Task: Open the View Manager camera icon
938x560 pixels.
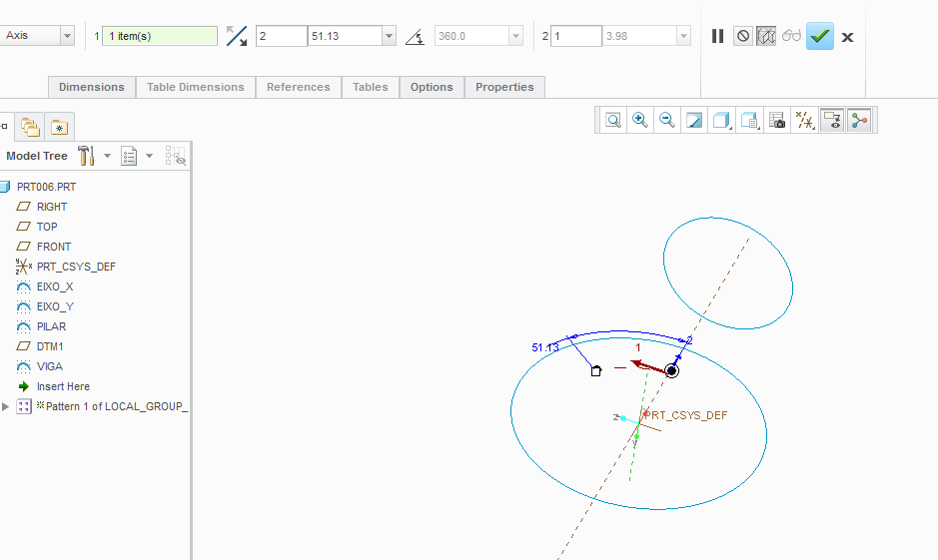Action: pyautogui.click(x=776, y=120)
